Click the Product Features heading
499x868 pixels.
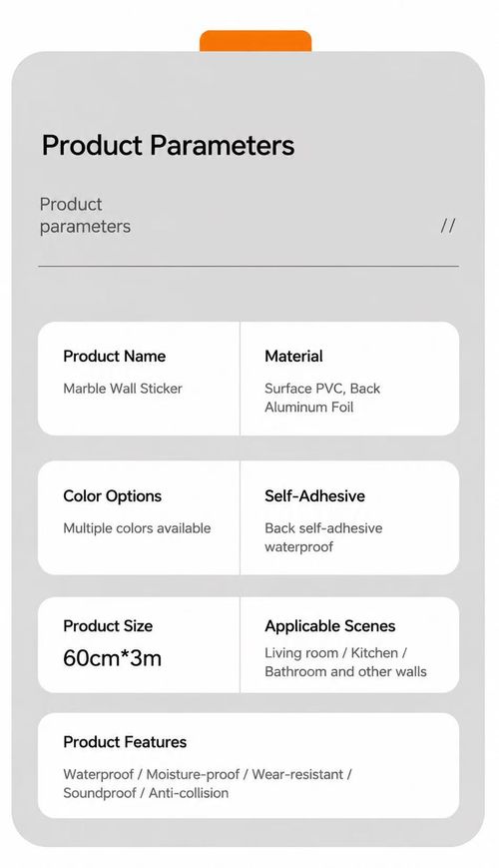tap(125, 742)
